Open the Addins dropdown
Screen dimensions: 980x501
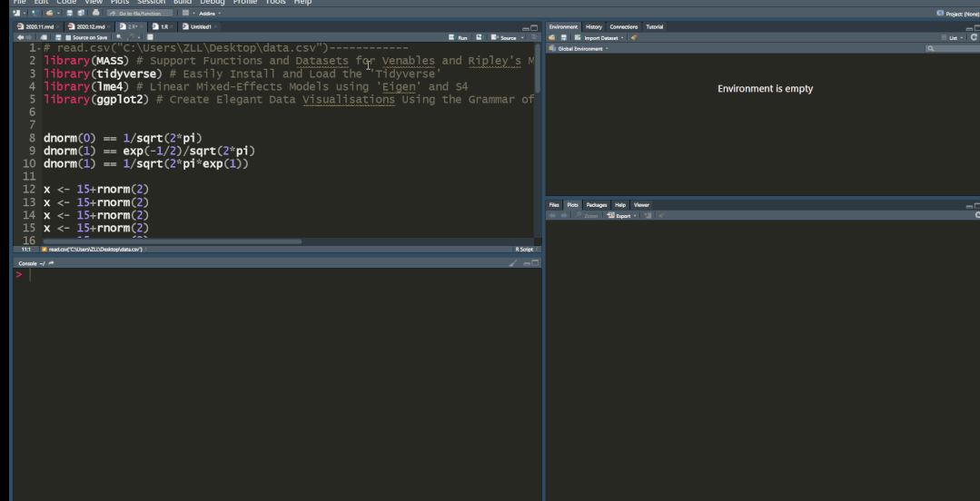coord(210,13)
